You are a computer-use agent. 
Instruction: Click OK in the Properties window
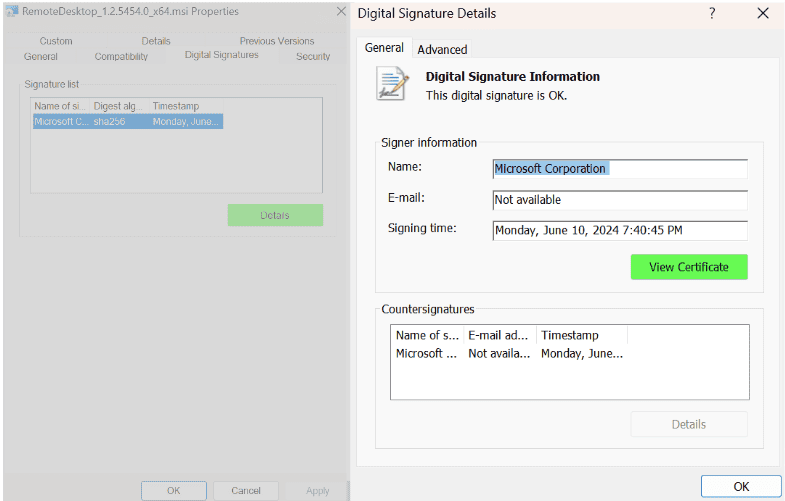[x=173, y=490]
